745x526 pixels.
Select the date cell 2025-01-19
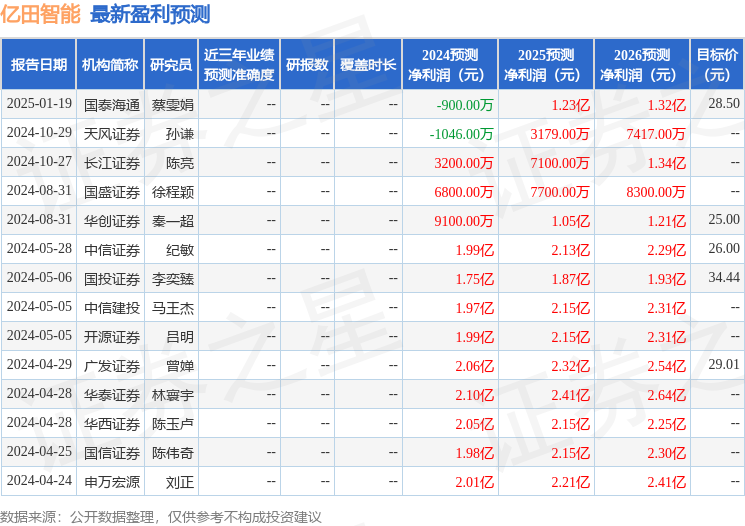(39, 104)
